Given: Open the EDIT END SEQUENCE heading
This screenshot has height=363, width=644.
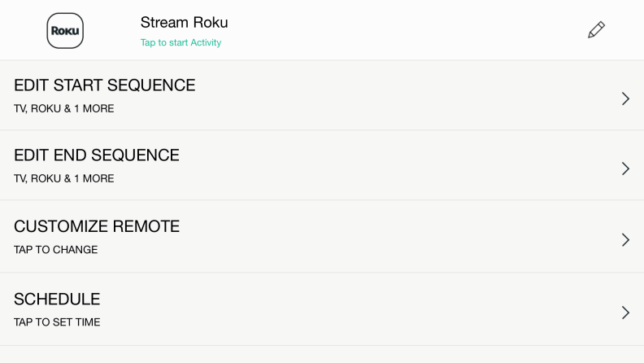Looking at the screenshot, I should click(97, 155).
